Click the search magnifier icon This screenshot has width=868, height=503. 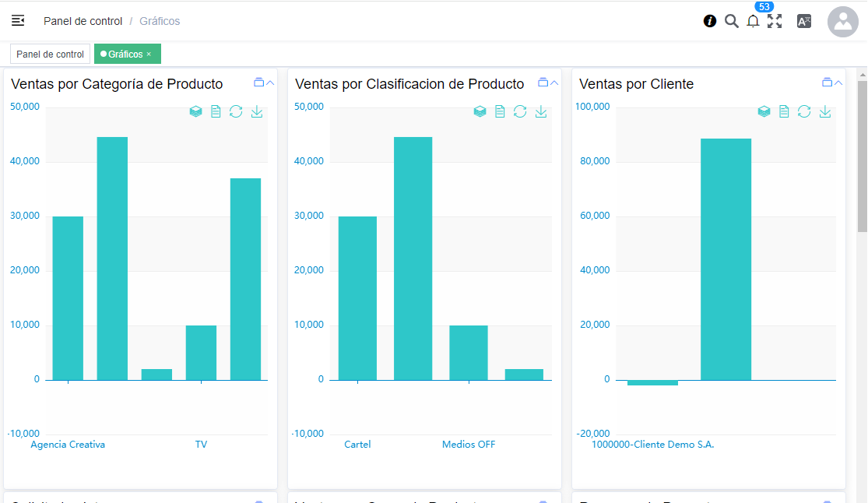point(732,21)
